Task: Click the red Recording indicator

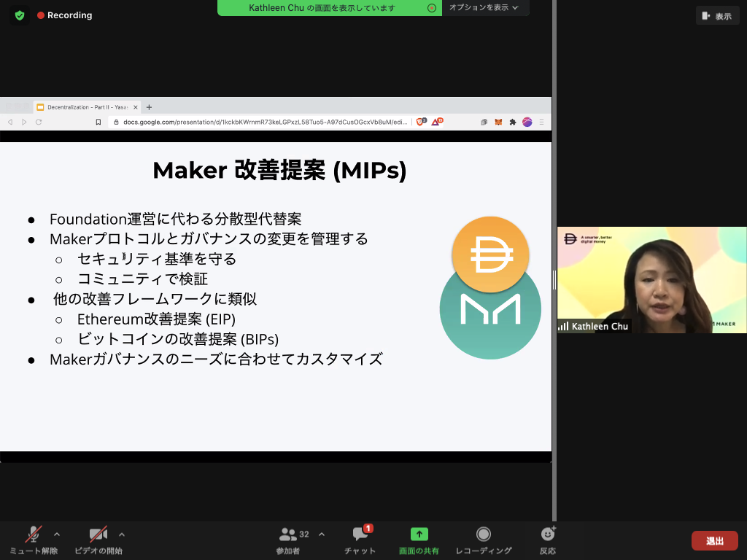Action: pos(65,15)
